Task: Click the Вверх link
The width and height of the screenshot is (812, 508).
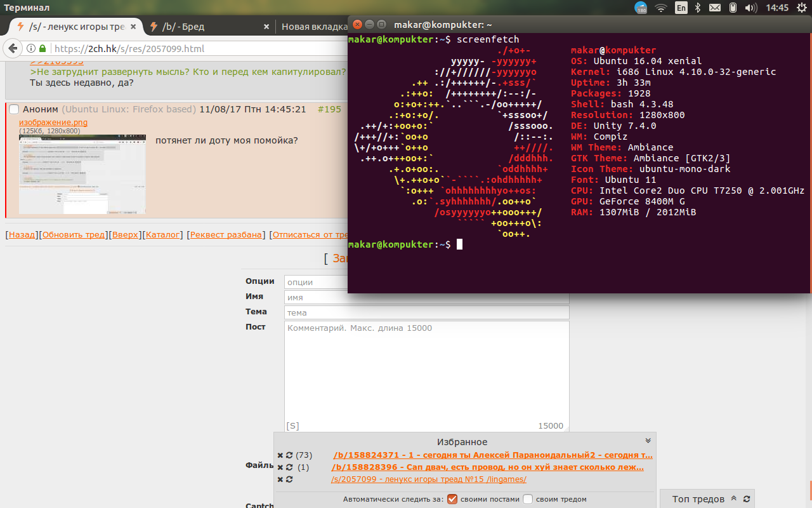Action: tap(125, 234)
